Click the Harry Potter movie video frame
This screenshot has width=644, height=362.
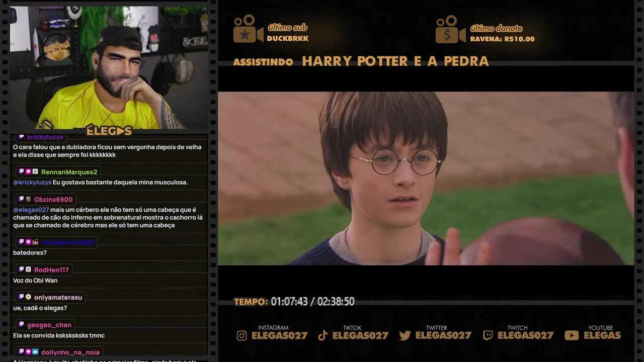426,178
